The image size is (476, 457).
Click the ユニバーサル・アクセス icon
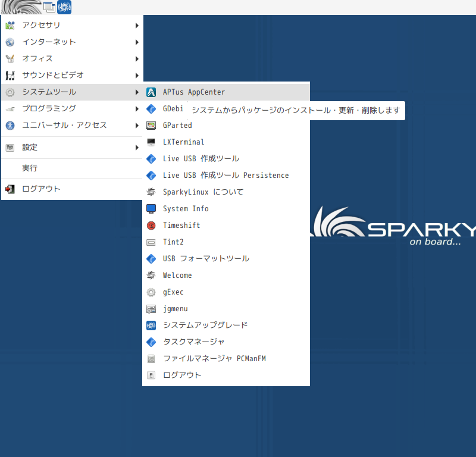pyautogui.click(x=10, y=126)
